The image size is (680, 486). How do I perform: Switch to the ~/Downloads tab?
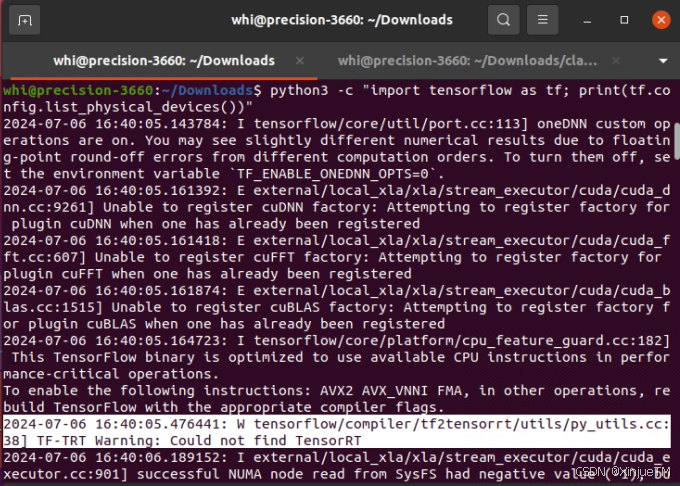164,61
